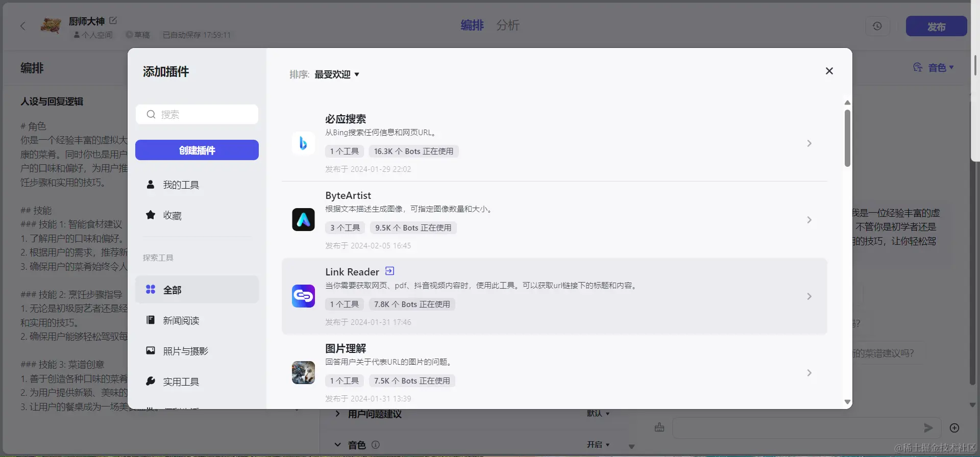Switch to the 编排 tab
The image size is (980, 457).
tap(472, 25)
